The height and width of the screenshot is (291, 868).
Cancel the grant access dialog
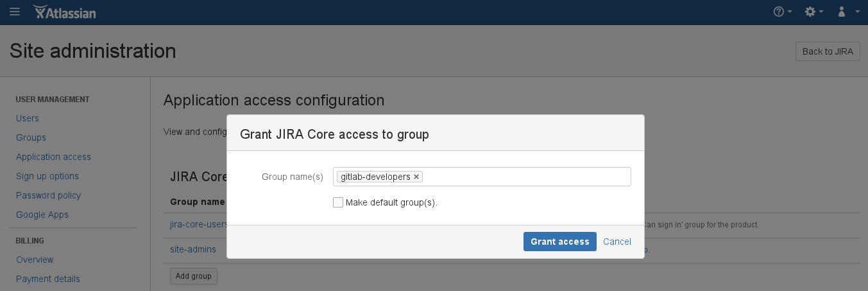coord(617,242)
